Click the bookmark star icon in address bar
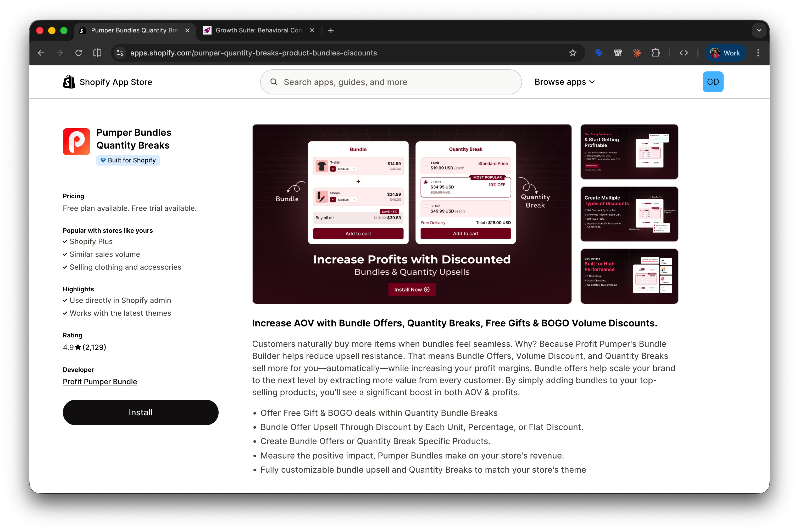799x532 pixels. coord(573,53)
